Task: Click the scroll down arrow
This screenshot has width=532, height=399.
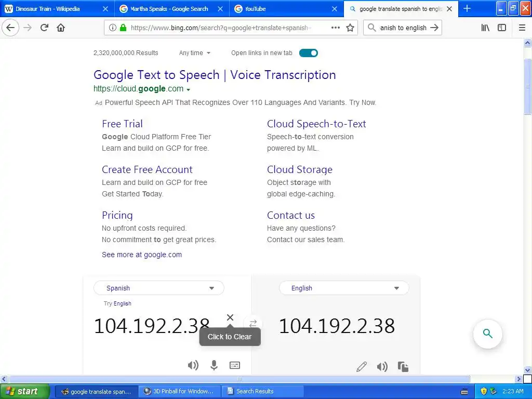Action: 527,370
